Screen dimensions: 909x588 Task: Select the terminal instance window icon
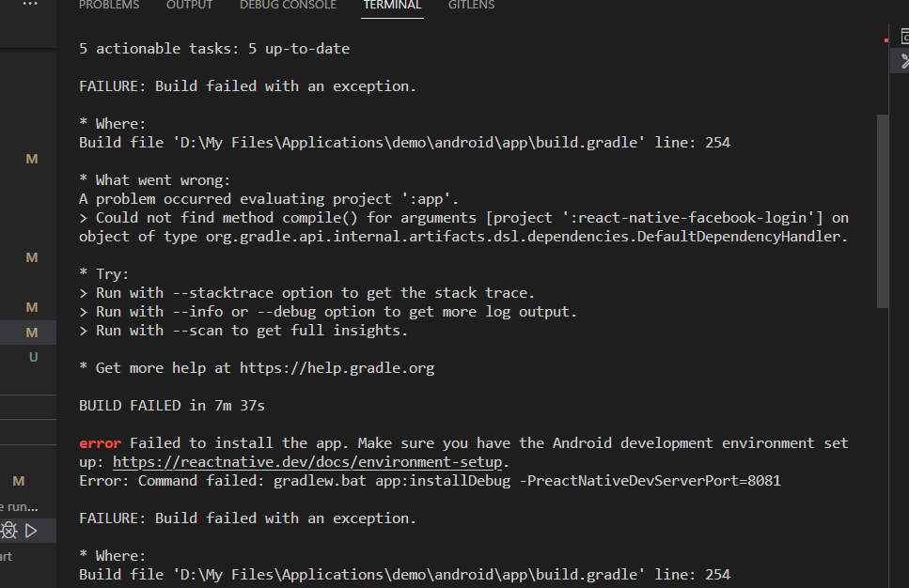[x=904, y=37]
